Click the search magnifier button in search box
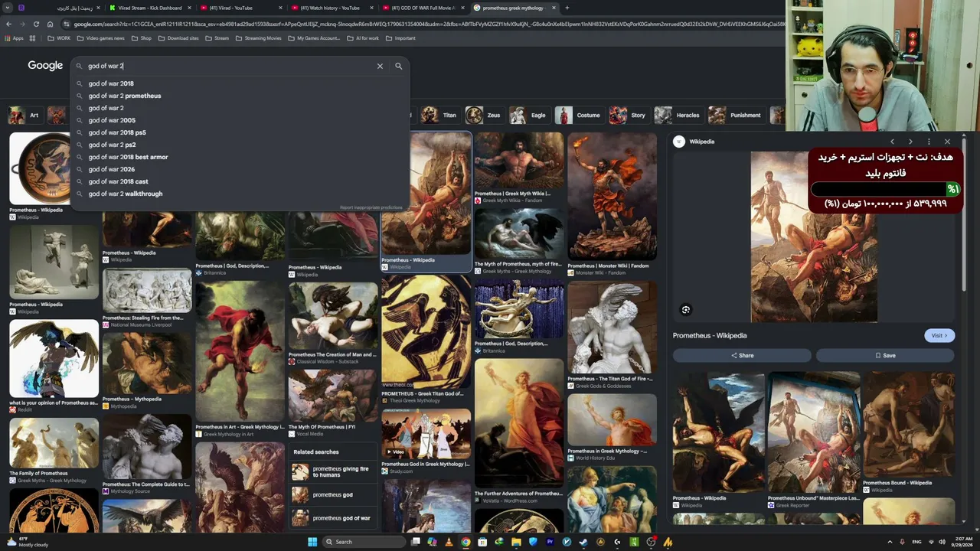The image size is (980, 551). (x=398, y=66)
